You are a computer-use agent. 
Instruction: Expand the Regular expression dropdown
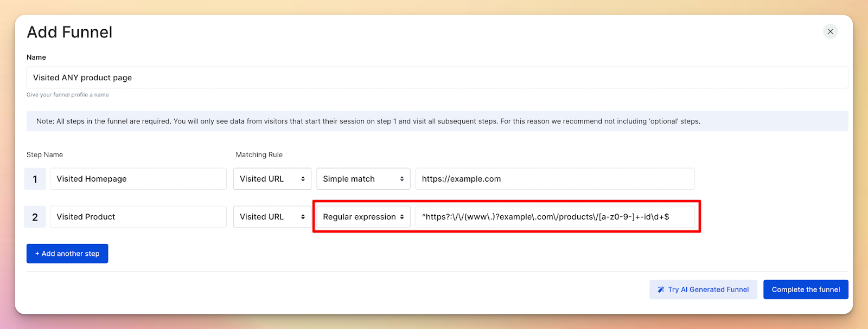(363, 217)
